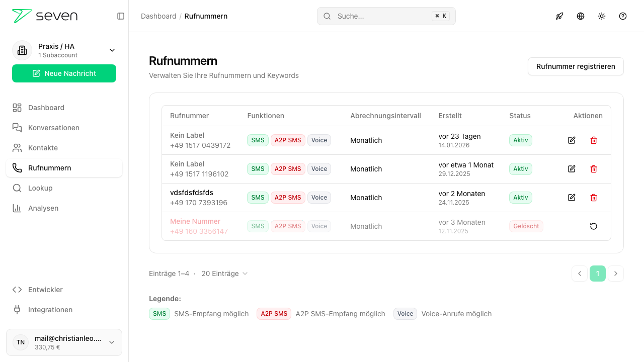
Task: Click the rocket icon in the top bar
Action: 559,16
